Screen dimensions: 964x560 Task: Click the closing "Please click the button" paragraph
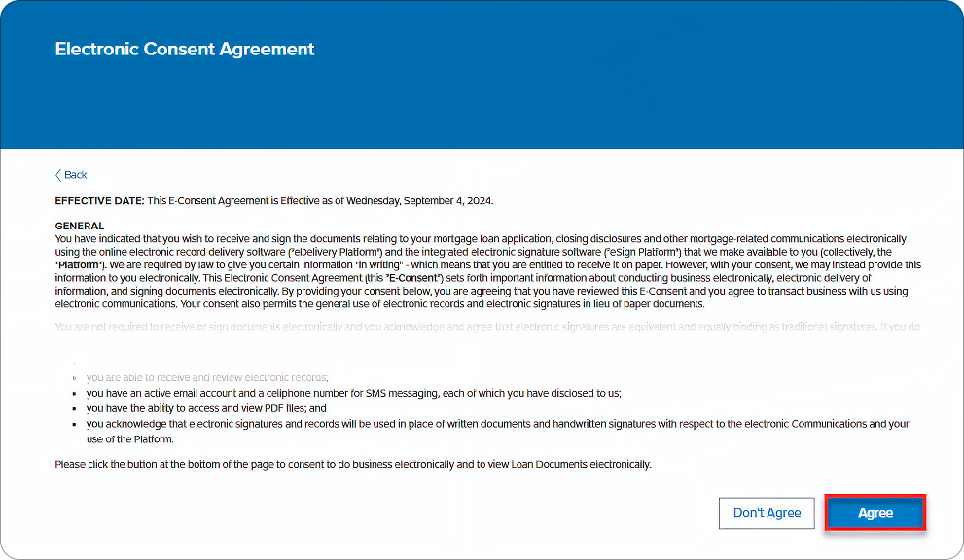point(352,465)
